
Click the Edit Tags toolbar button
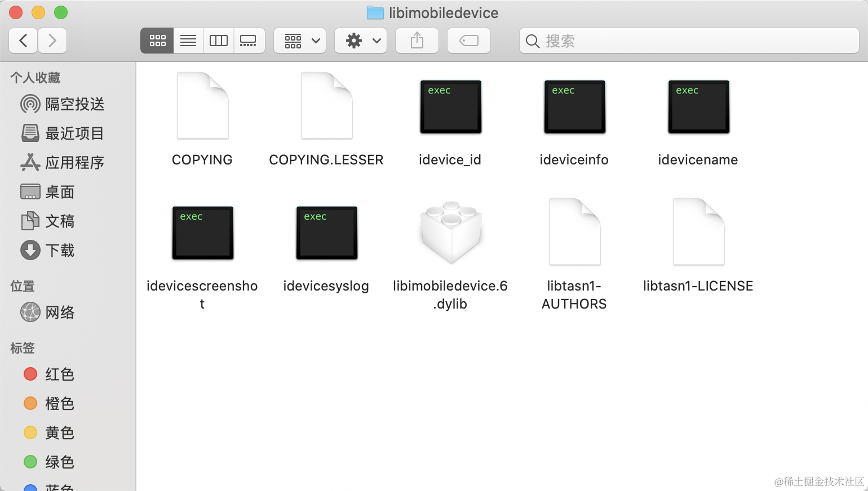pos(469,41)
